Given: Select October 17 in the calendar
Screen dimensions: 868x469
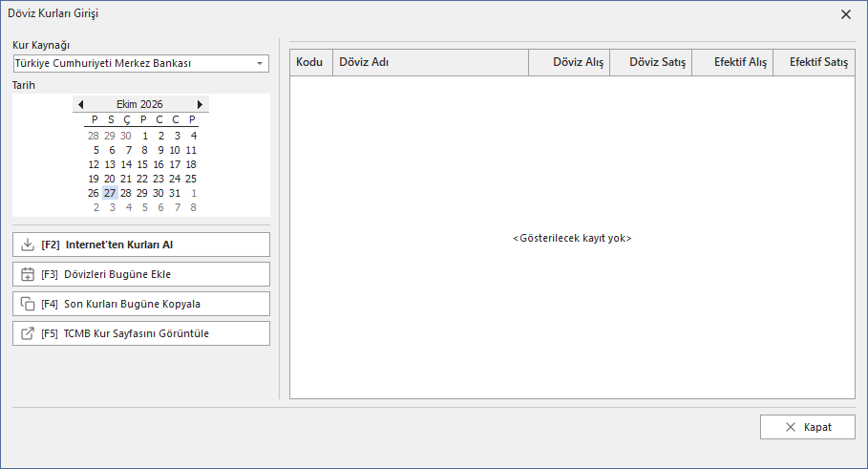Looking at the screenshot, I should 175,164.
